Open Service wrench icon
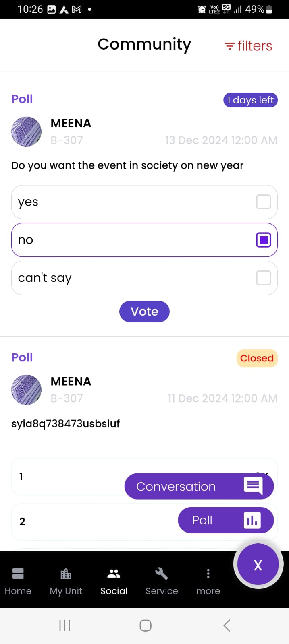Screen dimensions: 289x644 [x=162, y=573]
